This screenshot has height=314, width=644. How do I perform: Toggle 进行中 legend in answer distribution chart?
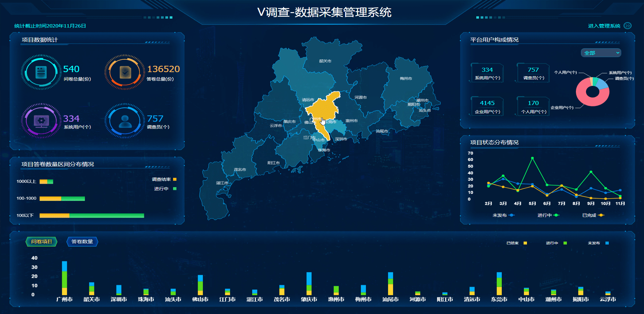174,189
